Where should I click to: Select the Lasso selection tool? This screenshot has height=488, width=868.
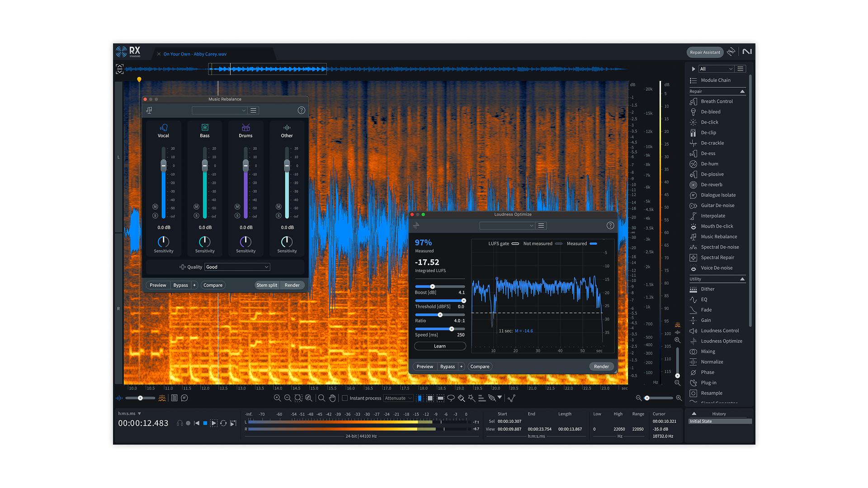pyautogui.click(x=451, y=398)
